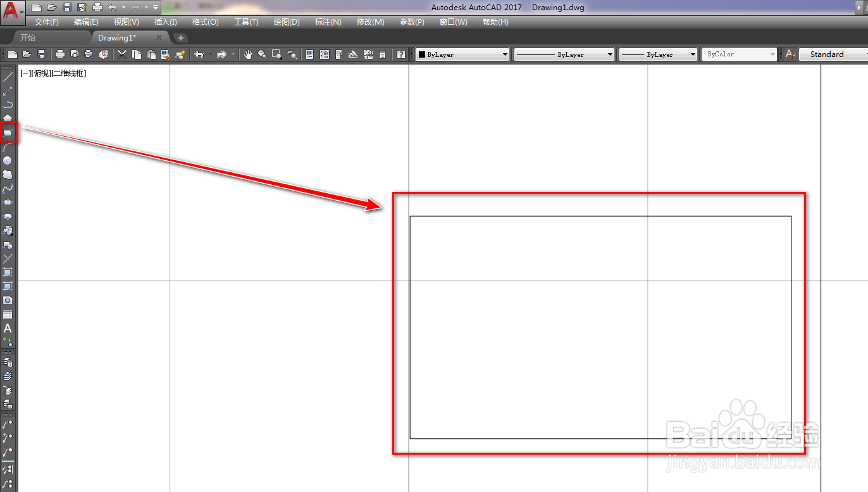The width and height of the screenshot is (868, 492).
Task: Open the 绘图(D) menu
Action: pyautogui.click(x=287, y=22)
